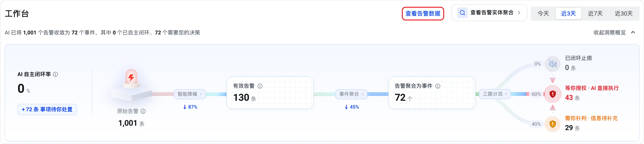This screenshot has width=644, height=144.
Task: Select the 近30天 time range
Action: [624, 13]
